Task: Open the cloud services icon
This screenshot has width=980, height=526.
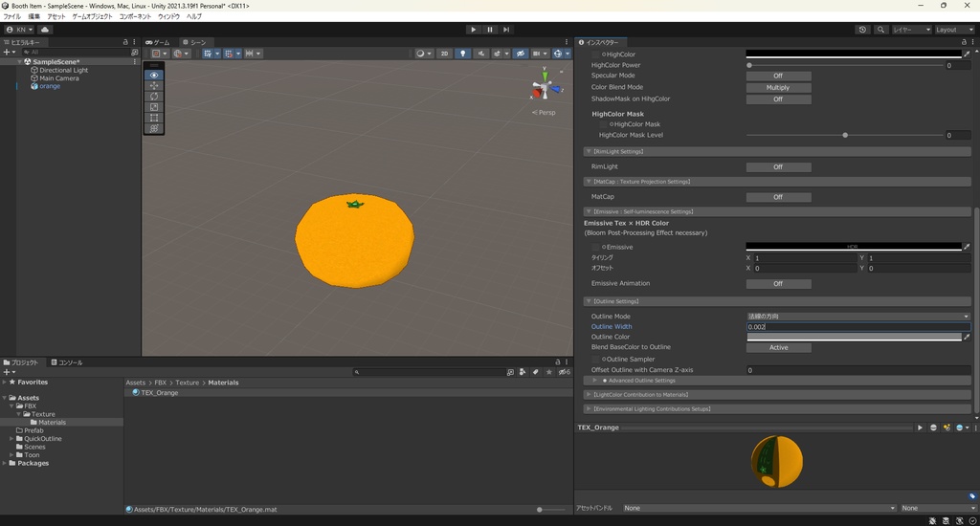Action: [x=45, y=30]
